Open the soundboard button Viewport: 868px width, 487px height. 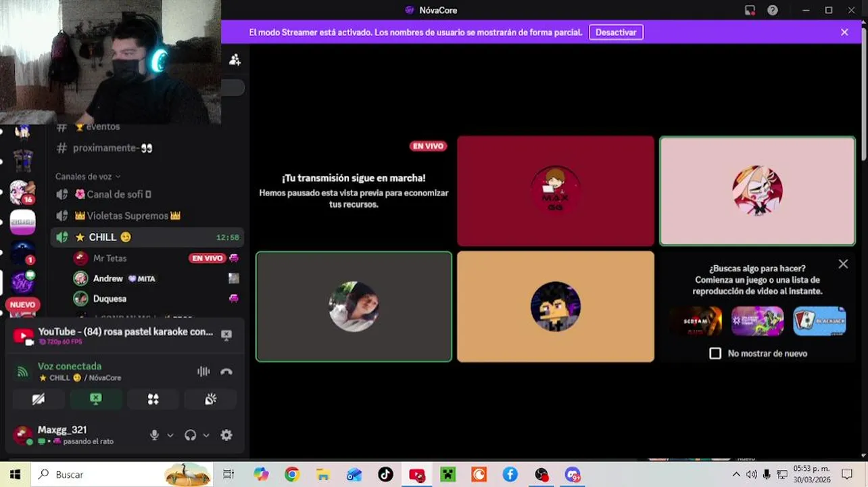[x=211, y=399]
